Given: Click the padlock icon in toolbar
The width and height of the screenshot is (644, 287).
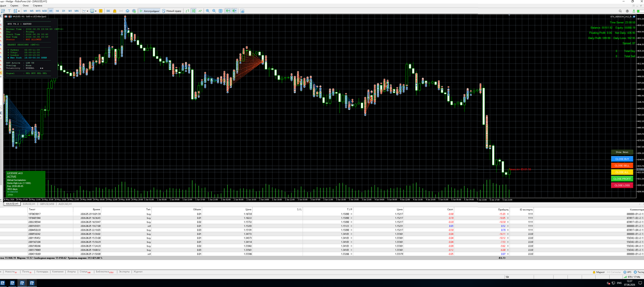Looking at the screenshot, I should pos(115,10).
